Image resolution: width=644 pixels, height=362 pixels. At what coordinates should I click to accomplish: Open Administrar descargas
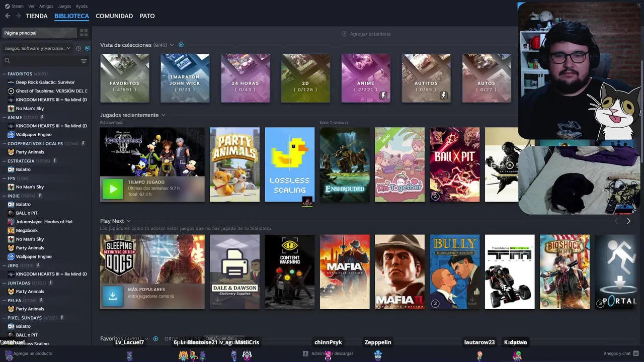click(x=328, y=353)
